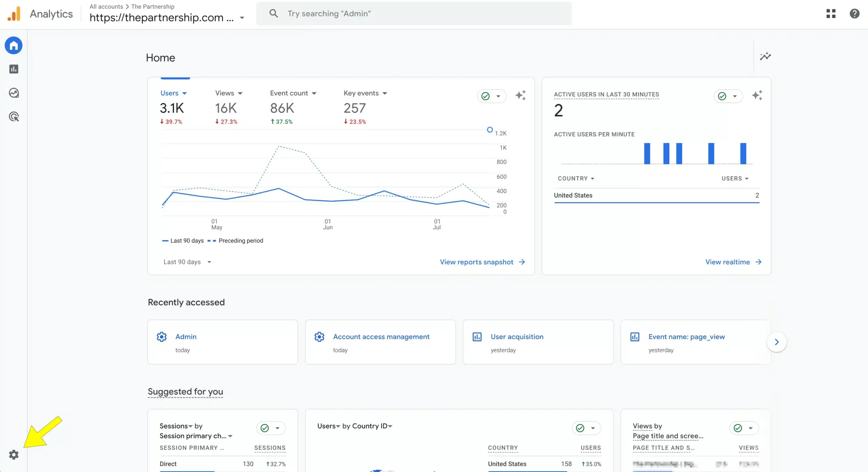The width and height of the screenshot is (868, 472).
Task: Click the report icon on the User acquisition card
Action: 477,337
